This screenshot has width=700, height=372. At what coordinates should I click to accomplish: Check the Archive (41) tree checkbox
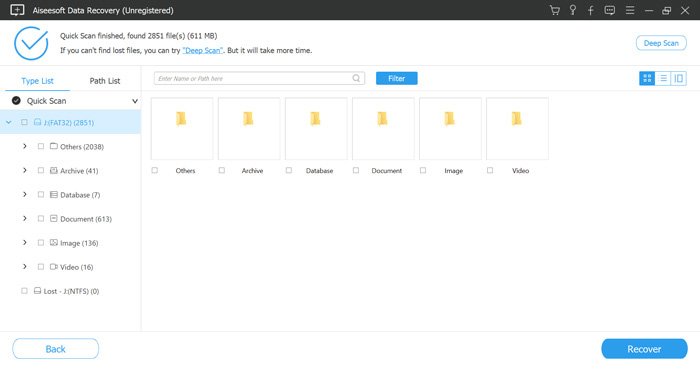(41, 170)
